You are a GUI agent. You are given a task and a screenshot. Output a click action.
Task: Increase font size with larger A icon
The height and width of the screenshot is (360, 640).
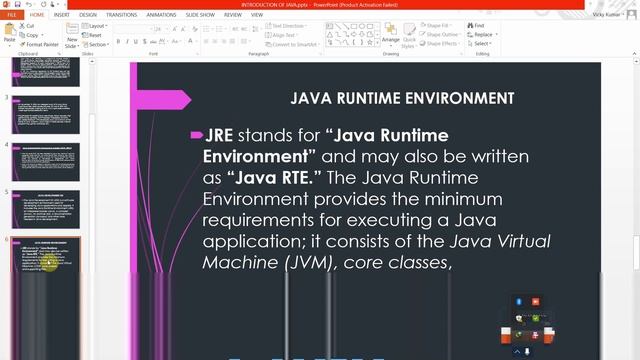coord(175,29)
